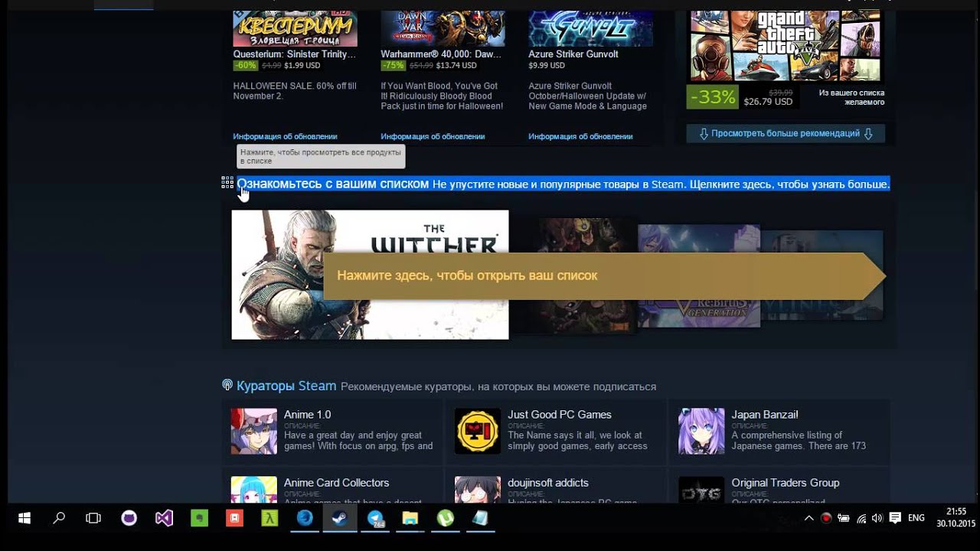The width and height of the screenshot is (980, 551).
Task: Open Grand Theft Auto V recommendation image
Action: pos(786,44)
